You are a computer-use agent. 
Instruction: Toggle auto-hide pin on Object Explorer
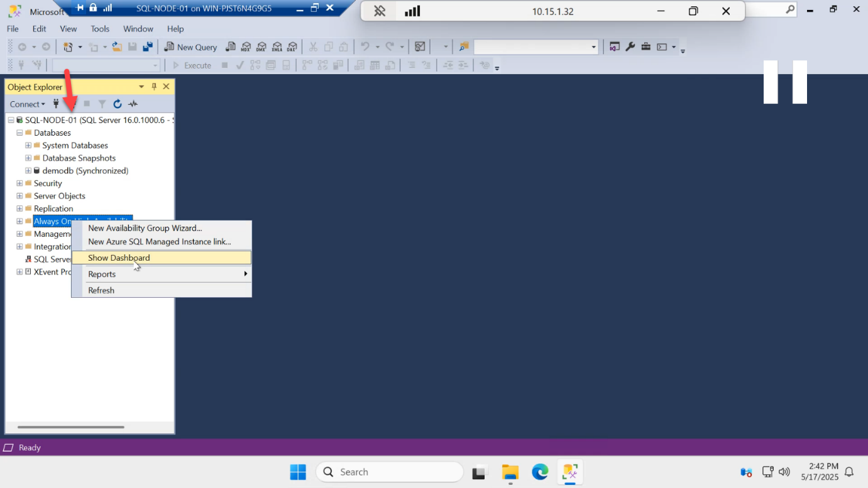[154, 87]
